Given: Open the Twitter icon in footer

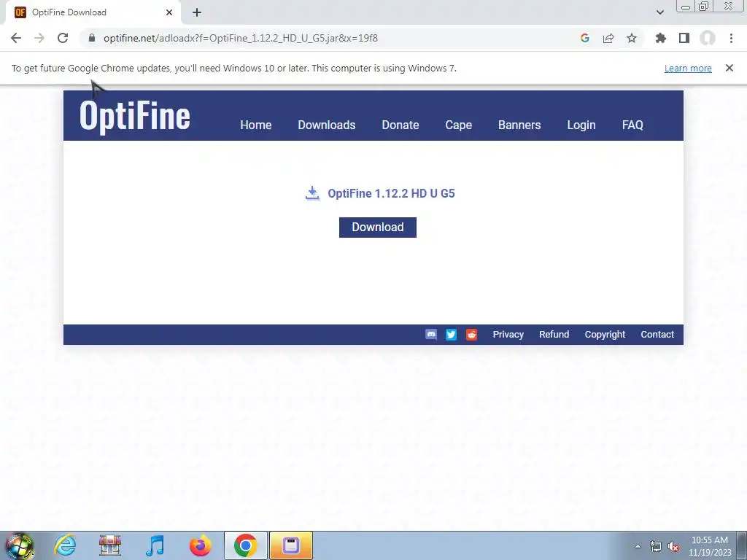Looking at the screenshot, I should point(451,335).
